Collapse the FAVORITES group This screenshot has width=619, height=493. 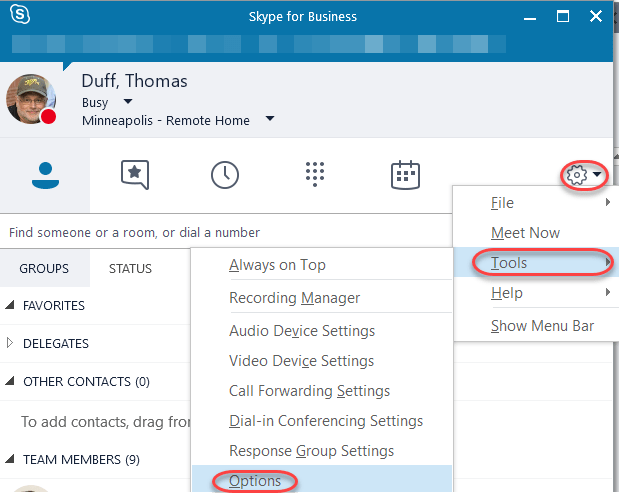(x=10, y=305)
